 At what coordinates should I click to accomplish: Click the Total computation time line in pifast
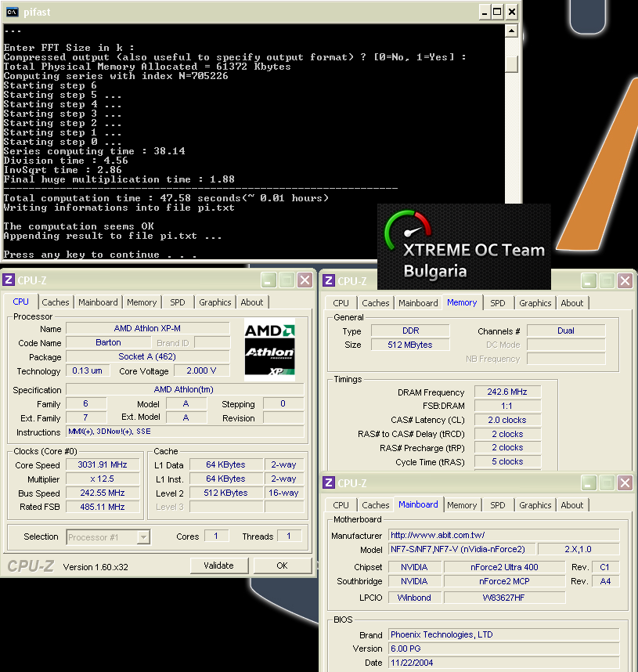tap(166, 198)
